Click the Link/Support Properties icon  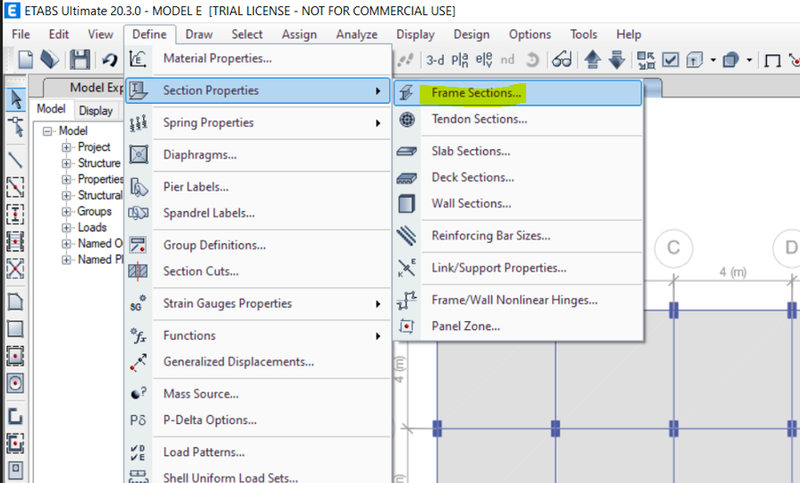pos(407,268)
